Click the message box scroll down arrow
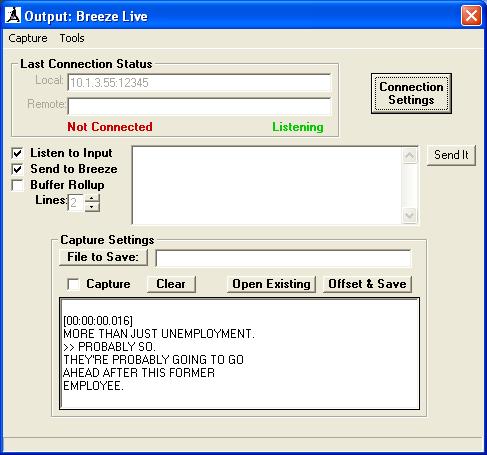This screenshot has height=455, width=487. tap(410, 215)
